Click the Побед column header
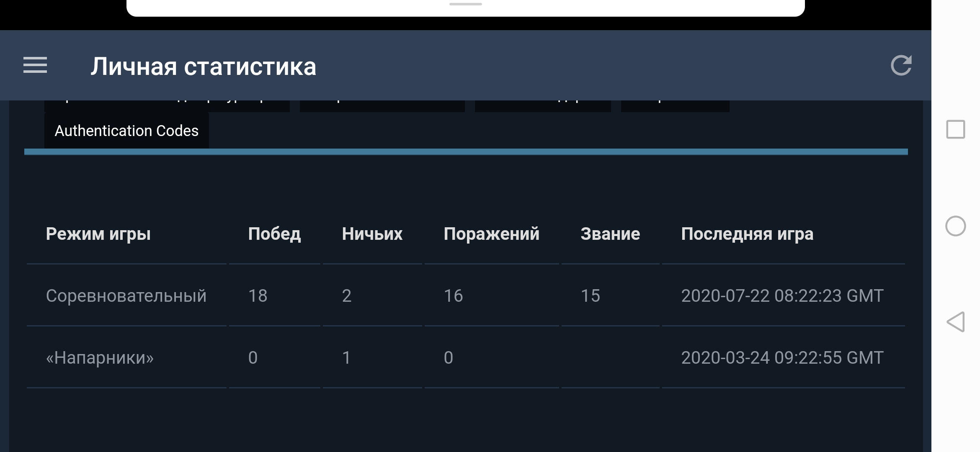Image resolution: width=980 pixels, height=452 pixels. 274,234
